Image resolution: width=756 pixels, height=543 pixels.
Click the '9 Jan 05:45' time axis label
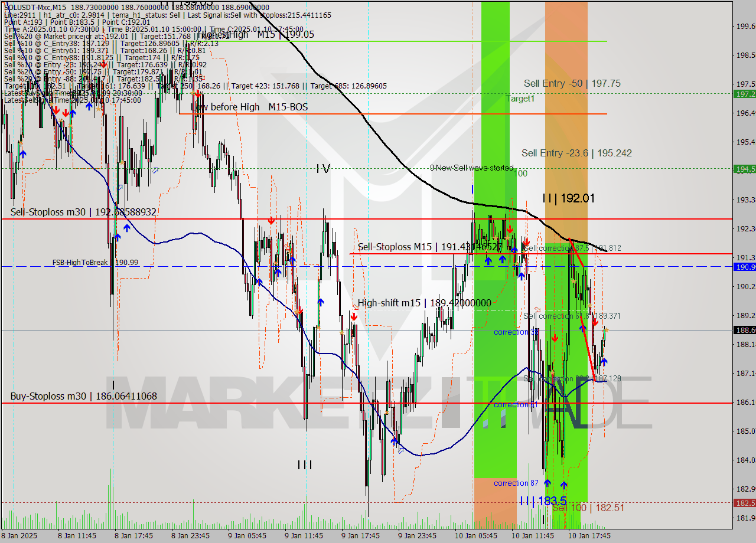click(247, 536)
